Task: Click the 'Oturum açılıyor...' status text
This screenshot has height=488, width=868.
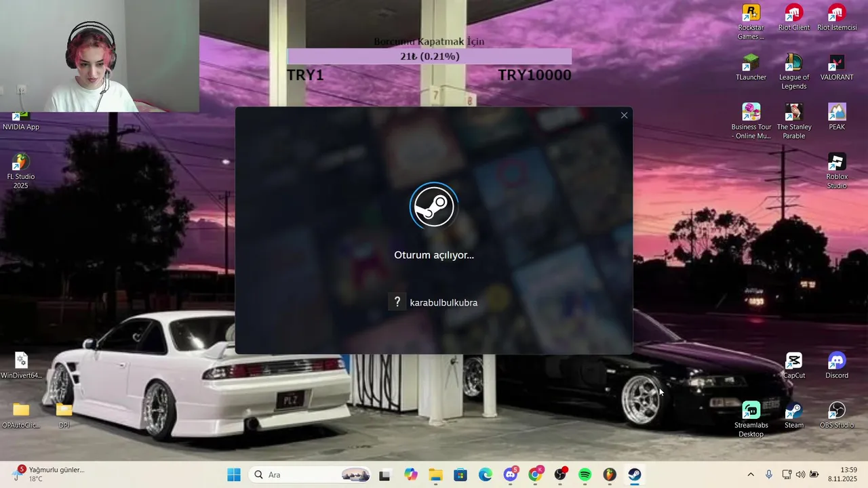Action: click(434, 255)
